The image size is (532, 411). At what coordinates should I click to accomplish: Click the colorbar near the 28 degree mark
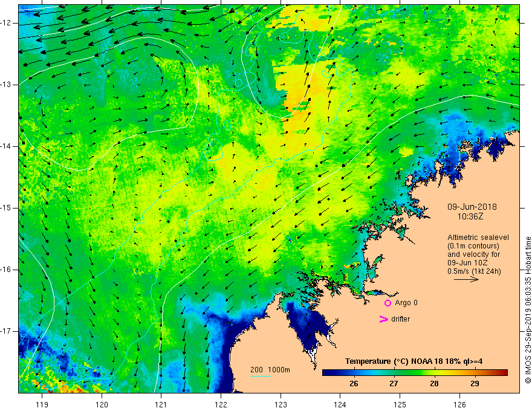pos(434,373)
